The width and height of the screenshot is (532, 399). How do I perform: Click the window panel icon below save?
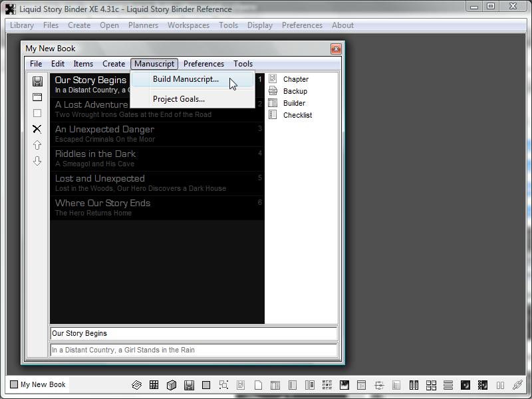(37, 97)
